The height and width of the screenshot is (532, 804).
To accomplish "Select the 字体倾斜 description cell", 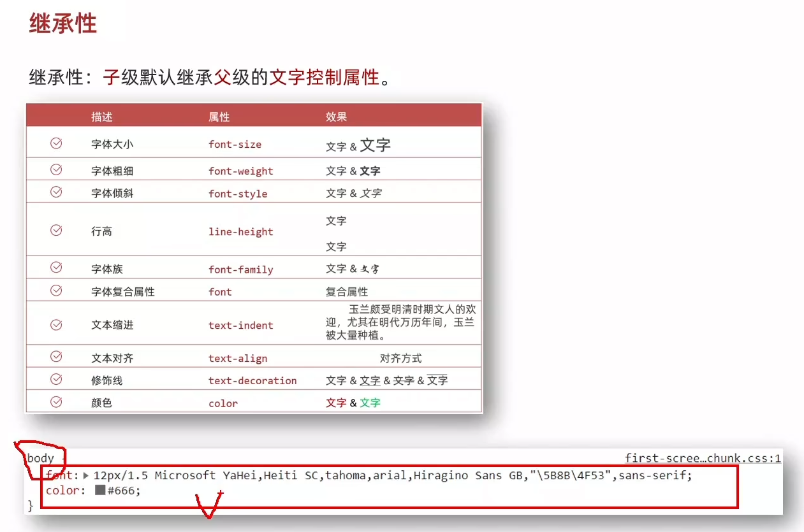I will click(112, 193).
